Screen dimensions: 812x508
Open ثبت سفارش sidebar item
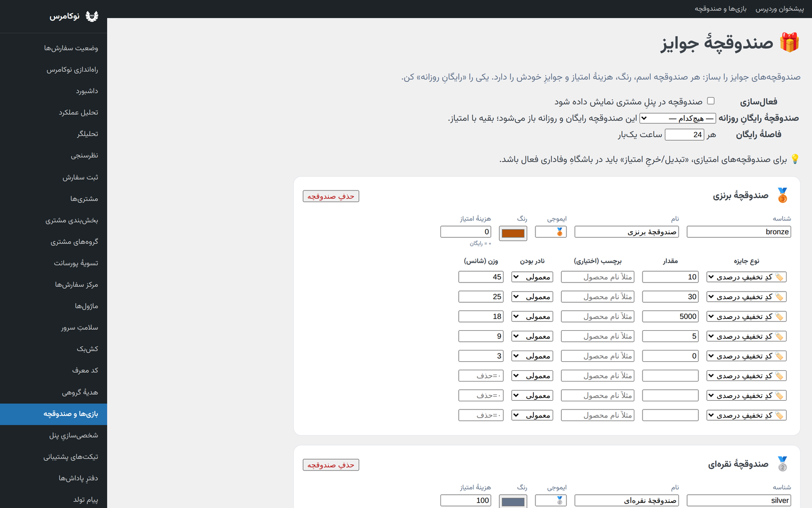pos(53,177)
